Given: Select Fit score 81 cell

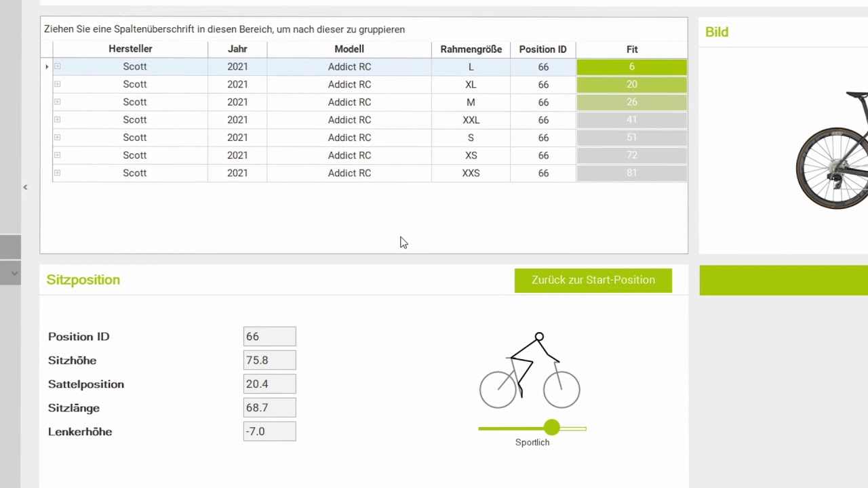Looking at the screenshot, I should coord(631,173).
